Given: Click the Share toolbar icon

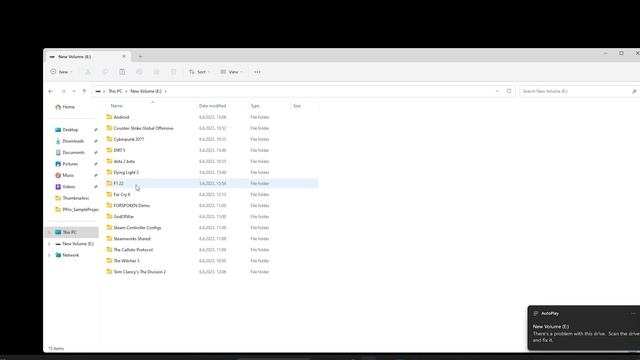Looking at the screenshot, I should point(156,72).
